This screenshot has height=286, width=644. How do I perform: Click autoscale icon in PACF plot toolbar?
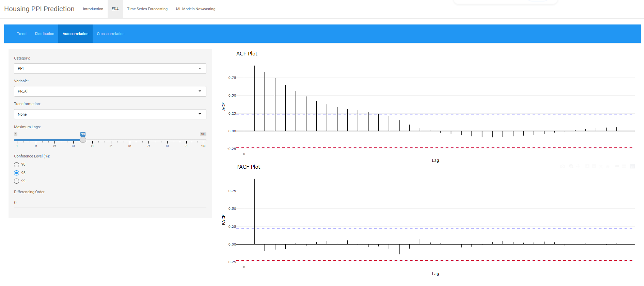click(601, 166)
